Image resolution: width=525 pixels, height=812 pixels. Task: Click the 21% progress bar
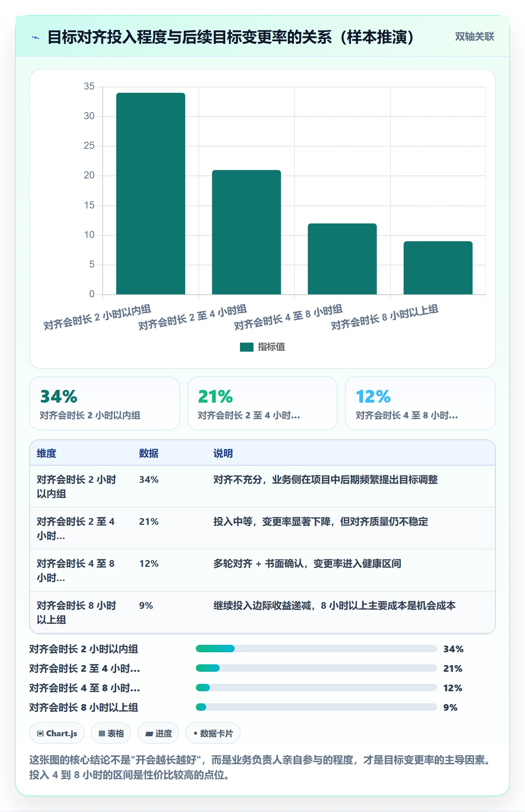[x=316, y=668]
